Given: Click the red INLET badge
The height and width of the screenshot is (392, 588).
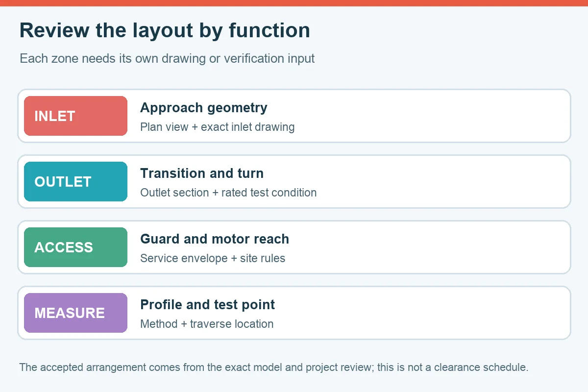Looking at the screenshot, I should (75, 116).
